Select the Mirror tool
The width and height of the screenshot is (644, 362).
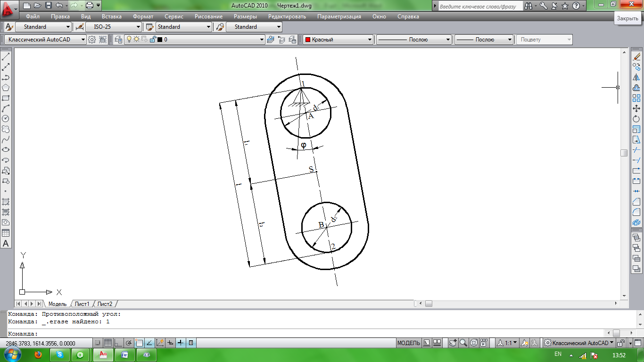[x=636, y=77]
